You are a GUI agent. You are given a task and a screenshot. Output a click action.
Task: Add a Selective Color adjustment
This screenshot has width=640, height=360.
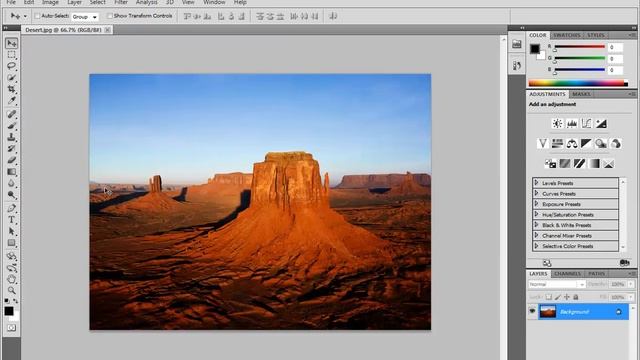pos(609,164)
